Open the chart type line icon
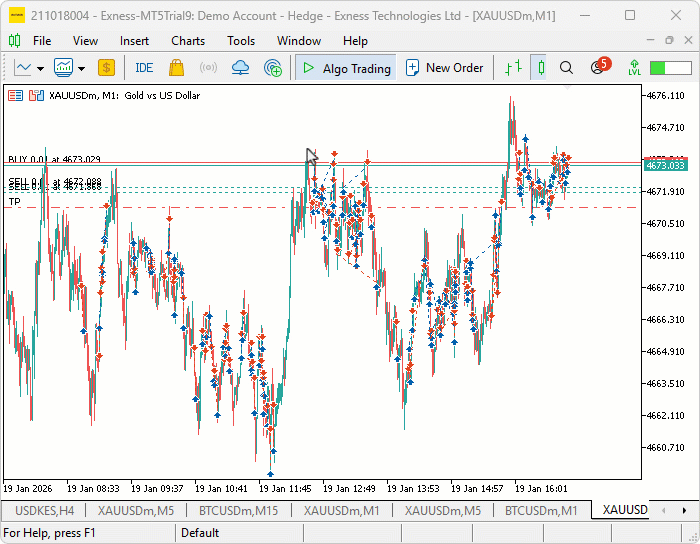The image size is (700, 544). click(22, 68)
